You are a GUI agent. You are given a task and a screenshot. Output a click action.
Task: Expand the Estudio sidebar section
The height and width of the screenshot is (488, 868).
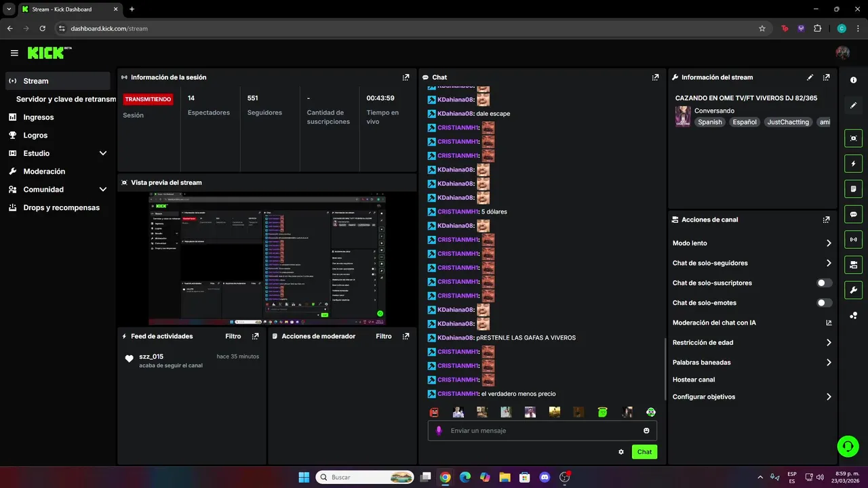click(103, 153)
